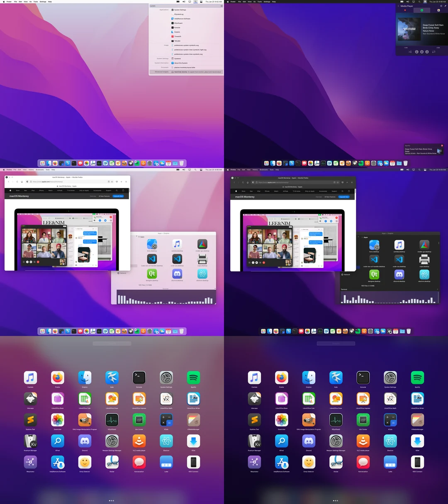The width and height of the screenshot is (448, 504).
Task: Pin the Media Player popup open
Action: pyautogui.click(x=445, y=6)
